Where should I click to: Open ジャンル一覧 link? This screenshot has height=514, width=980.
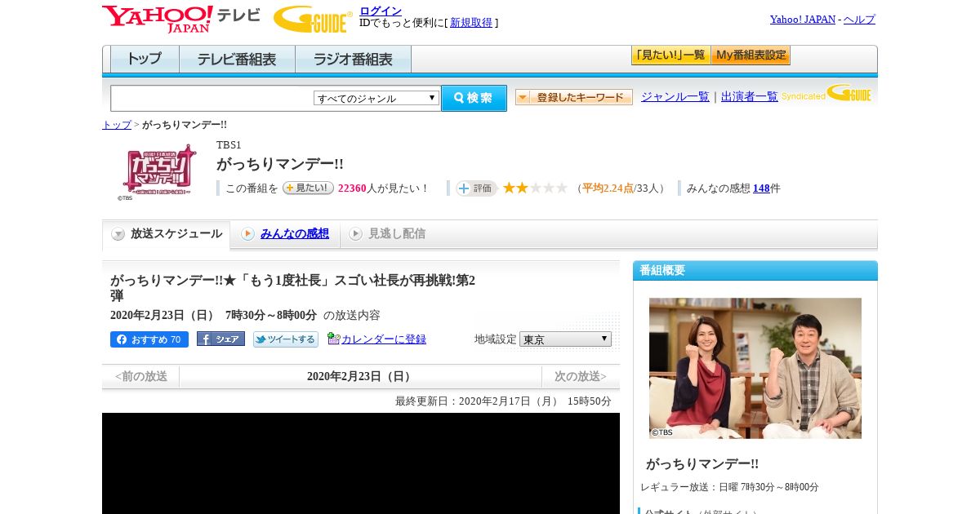tap(675, 96)
